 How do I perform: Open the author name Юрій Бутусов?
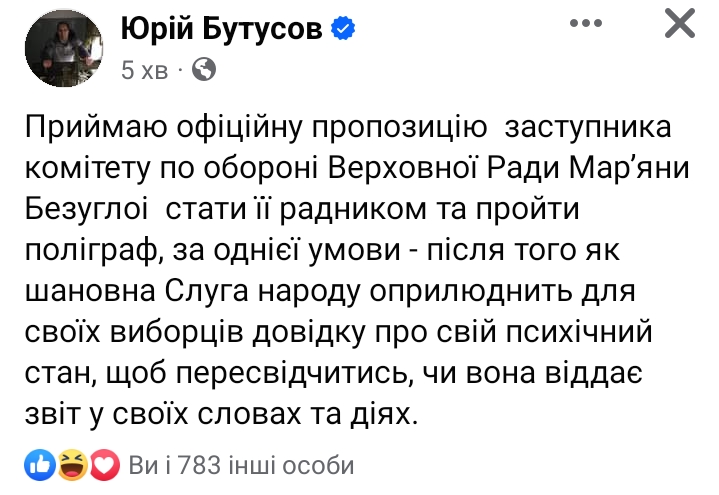pos(222,29)
